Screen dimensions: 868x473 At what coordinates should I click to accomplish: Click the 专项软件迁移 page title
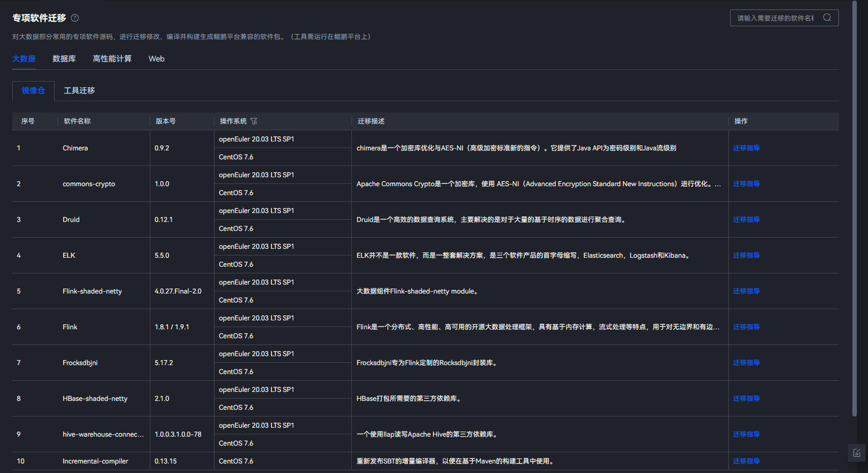tap(39, 18)
